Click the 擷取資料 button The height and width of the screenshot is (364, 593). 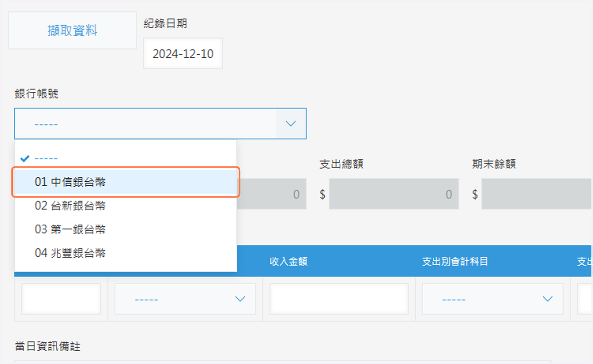[x=72, y=31]
